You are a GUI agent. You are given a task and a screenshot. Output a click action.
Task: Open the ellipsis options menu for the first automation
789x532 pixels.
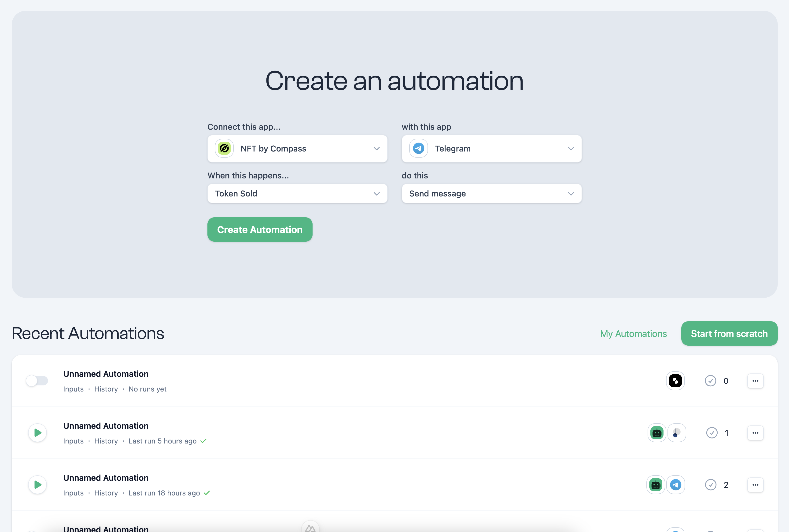pyautogui.click(x=755, y=381)
